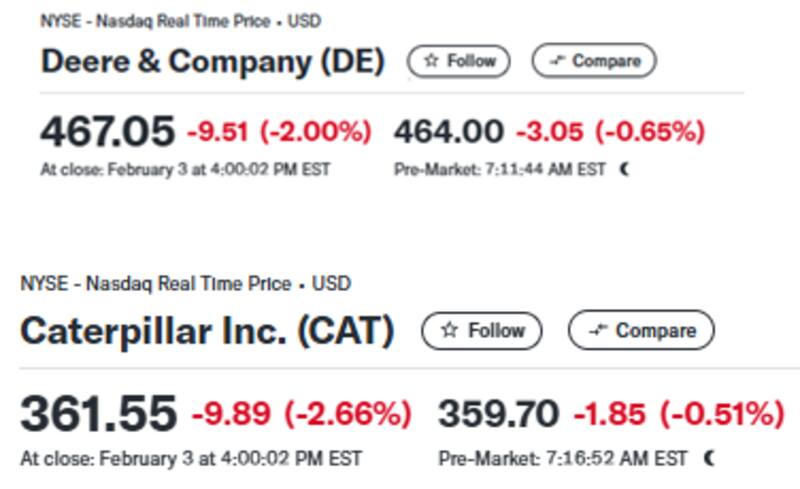Click Caterpillar pre-market price 359.70
The width and height of the screenshot is (800, 489).
[x=500, y=413]
